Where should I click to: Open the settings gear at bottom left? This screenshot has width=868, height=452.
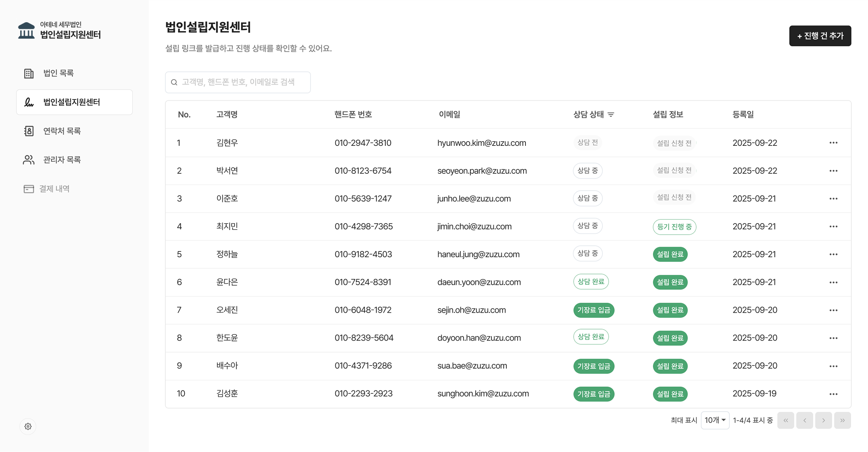click(x=28, y=426)
